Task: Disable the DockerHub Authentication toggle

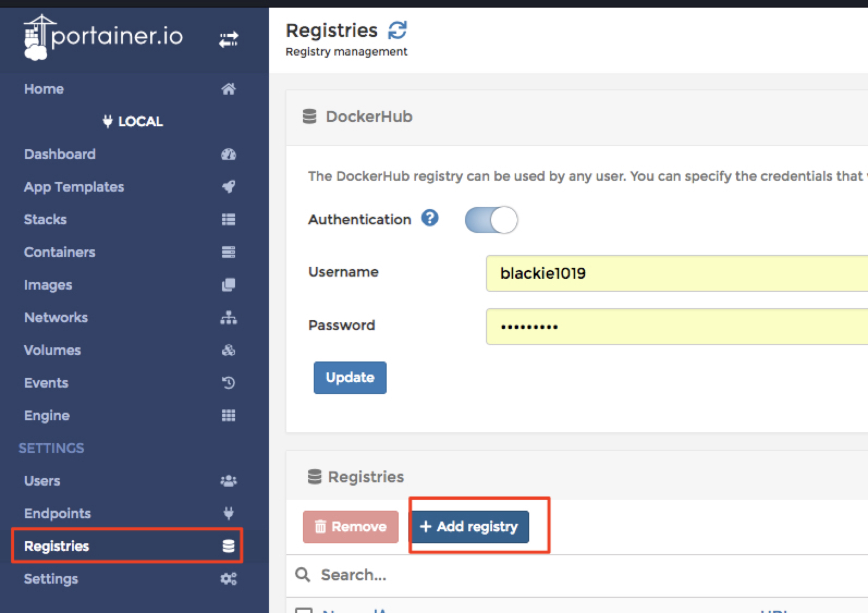Action: click(491, 220)
